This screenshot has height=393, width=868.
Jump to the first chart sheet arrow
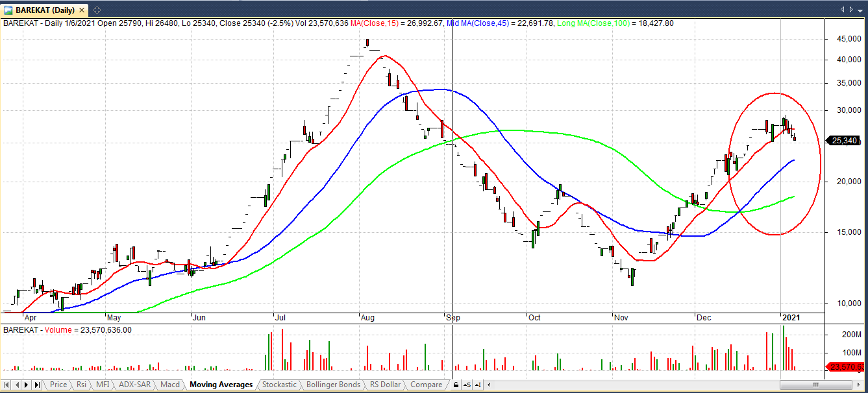pos(7,385)
